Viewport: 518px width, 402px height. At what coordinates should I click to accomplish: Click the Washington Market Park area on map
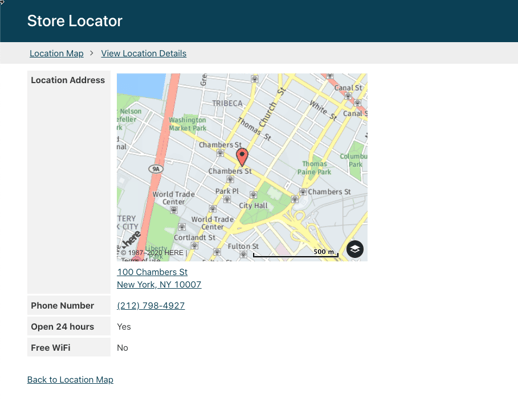pos(187,124)
